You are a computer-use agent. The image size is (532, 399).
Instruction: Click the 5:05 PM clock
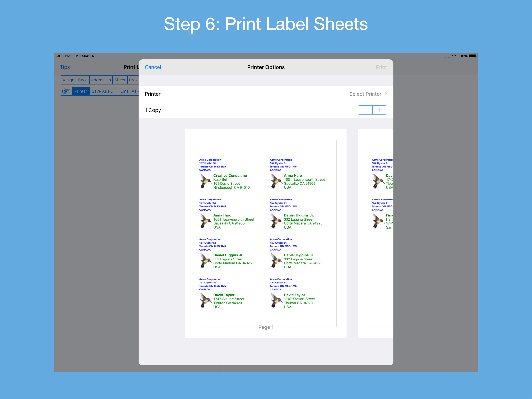[x=63, y=56]
